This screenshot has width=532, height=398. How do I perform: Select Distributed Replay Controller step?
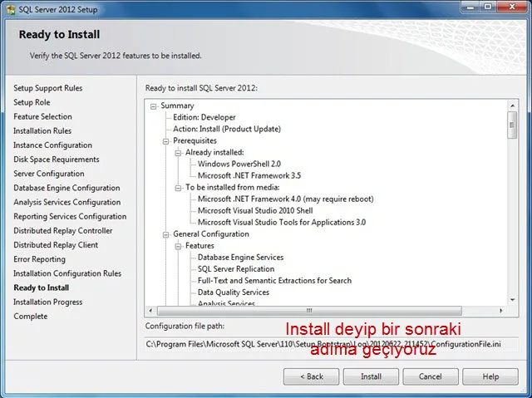point(63,230)
